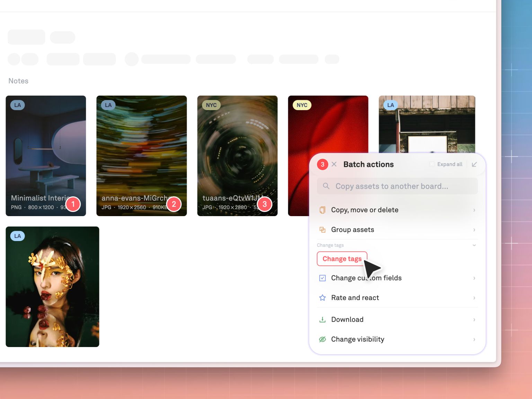The height and width of the screenshot is (399, 532).
Task: Click the Change visibility eye icon
Action: click(x=322, y=339)
